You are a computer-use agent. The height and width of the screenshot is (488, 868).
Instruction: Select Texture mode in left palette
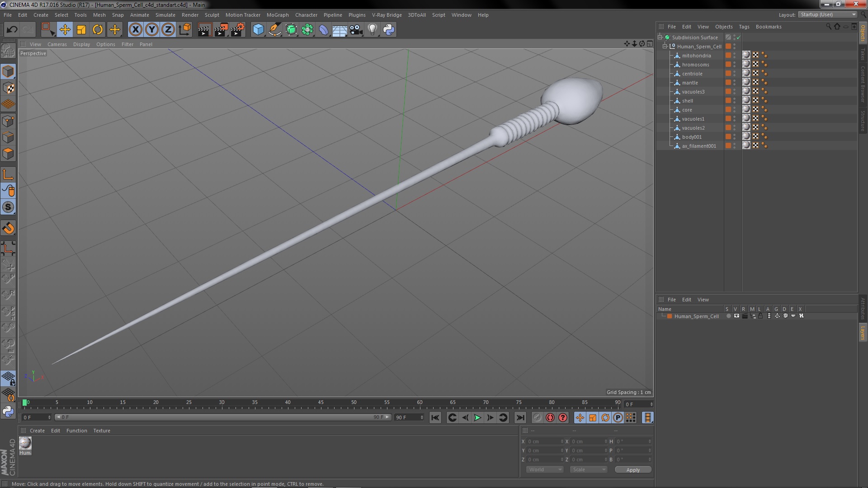coord(8,88)
